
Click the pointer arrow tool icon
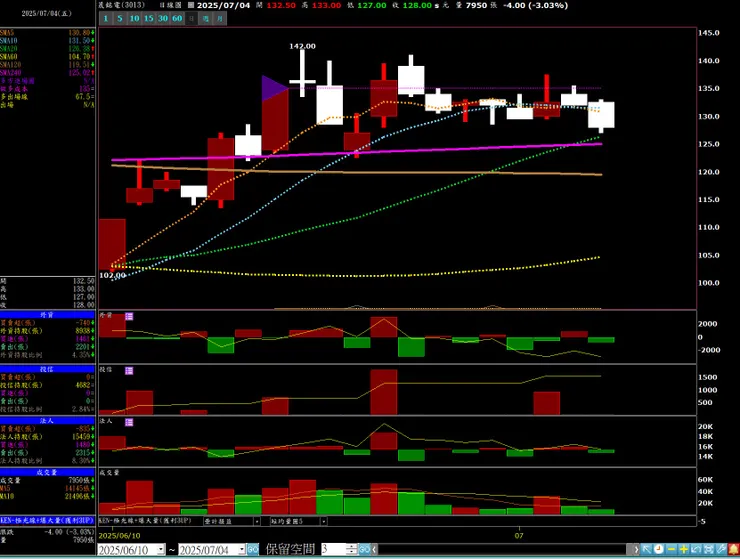647,549
